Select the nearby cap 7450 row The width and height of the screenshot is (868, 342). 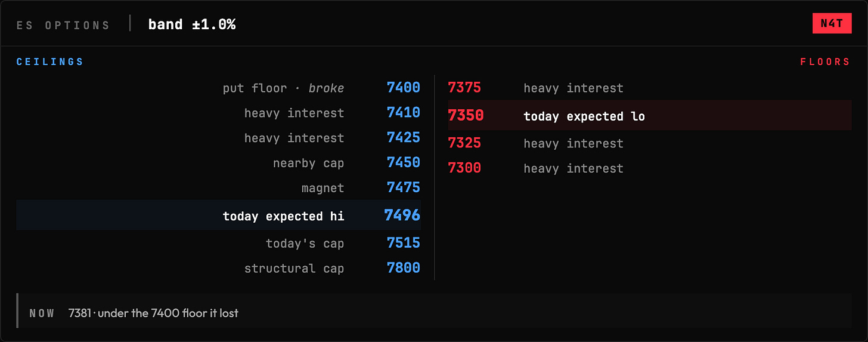point(219,162)
